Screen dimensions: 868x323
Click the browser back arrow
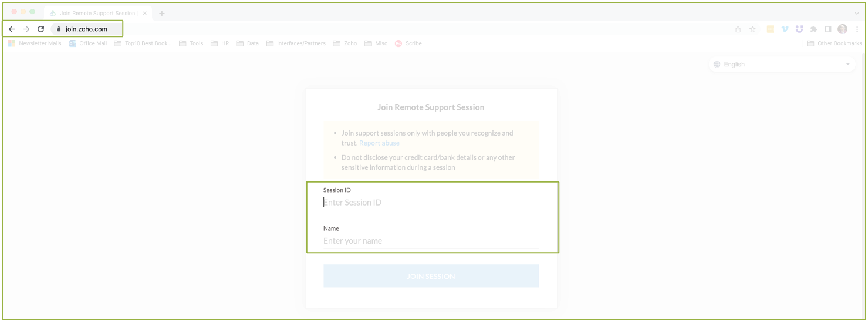(x=12, y=29)
